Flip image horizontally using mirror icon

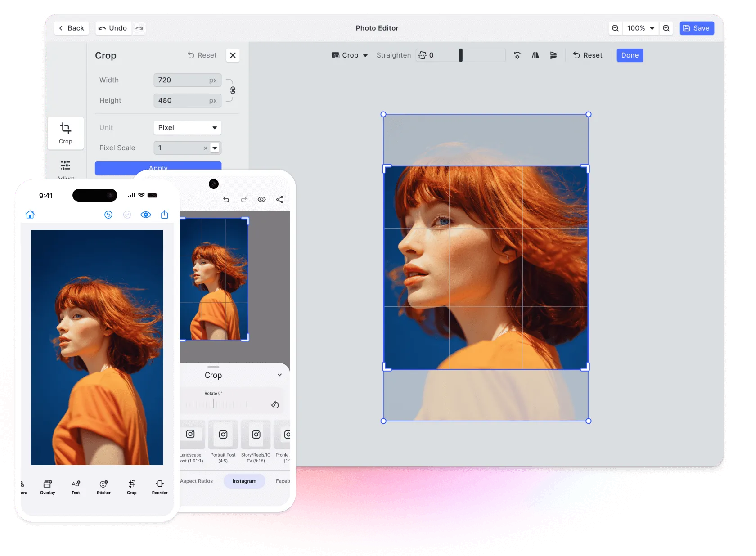click(x=535, y=55)
